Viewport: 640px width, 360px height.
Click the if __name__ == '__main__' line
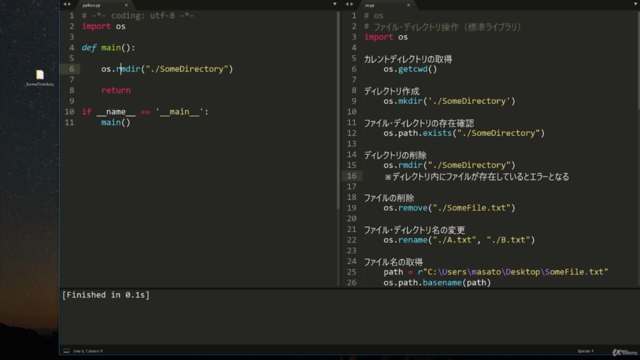click(x=145, y=112)
